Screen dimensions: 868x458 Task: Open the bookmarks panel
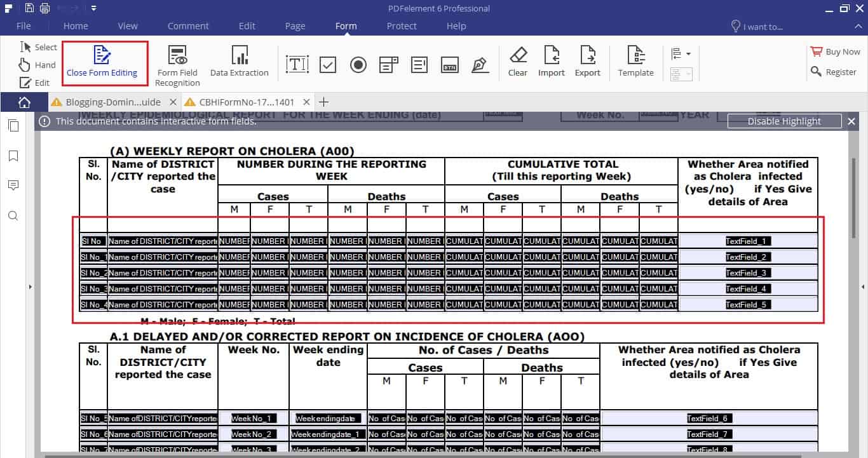pos(13,156)
